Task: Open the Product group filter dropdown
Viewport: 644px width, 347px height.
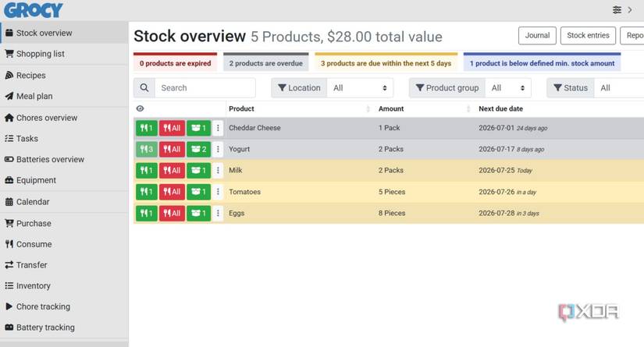Action: coord(508,88)
